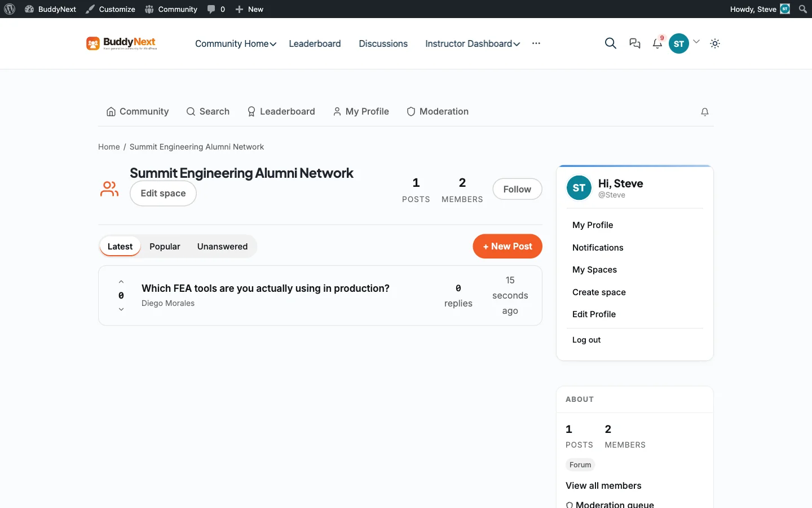Viewport: 812px width, 508px height.
Task: Toggle light/dark theme sun icon
Action: (715, 43)
